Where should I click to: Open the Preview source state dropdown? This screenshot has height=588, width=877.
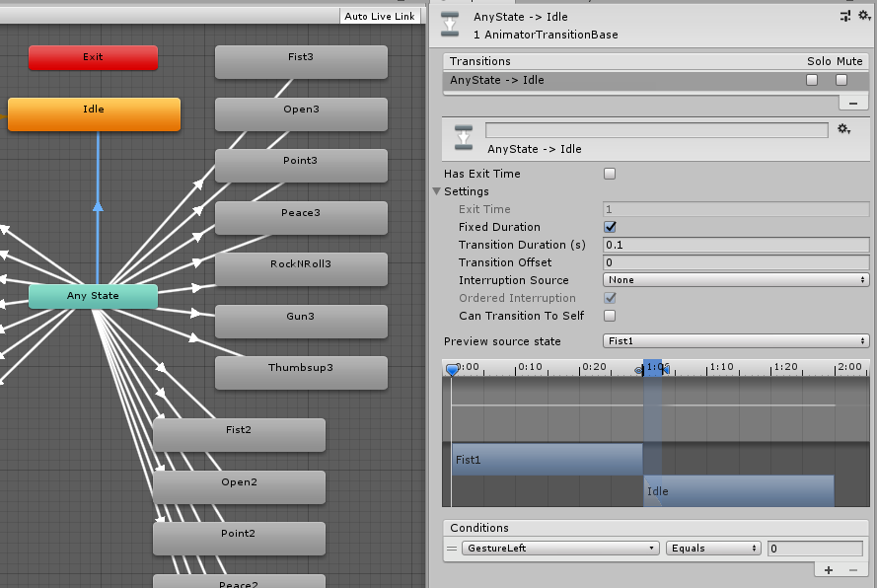(735, 341)
